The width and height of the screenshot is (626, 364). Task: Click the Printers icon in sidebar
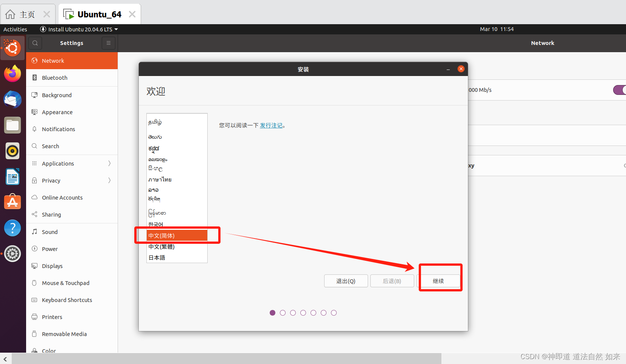(x=34, y=317)
